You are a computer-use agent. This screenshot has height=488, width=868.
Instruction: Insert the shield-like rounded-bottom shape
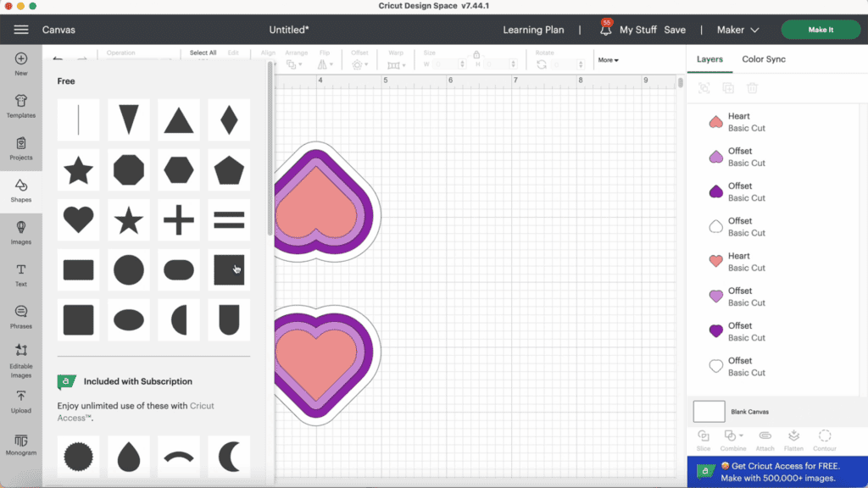point(229,319)
